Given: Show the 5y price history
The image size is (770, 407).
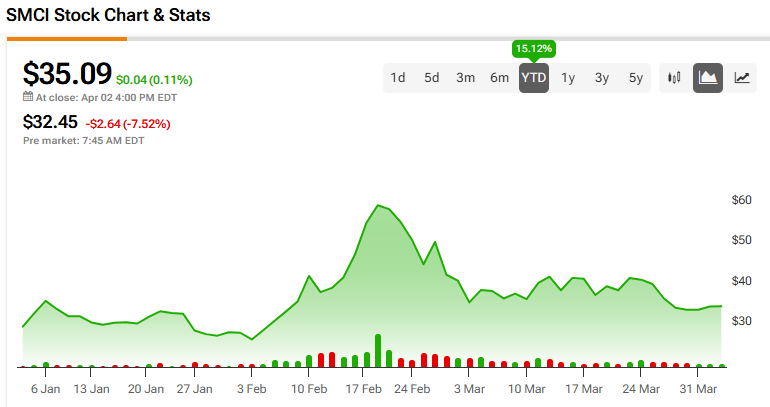Looking at the screenshot, I should click(636, 78).
